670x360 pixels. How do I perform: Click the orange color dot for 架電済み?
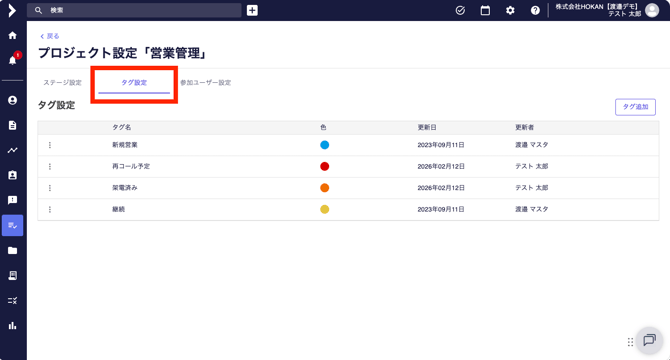pos(325,187)
